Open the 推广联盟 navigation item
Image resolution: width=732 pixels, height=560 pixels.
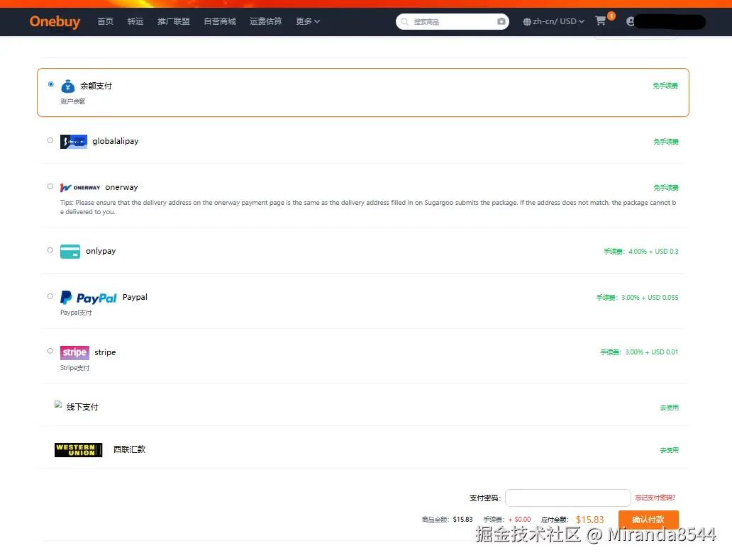tap(174, 21)
